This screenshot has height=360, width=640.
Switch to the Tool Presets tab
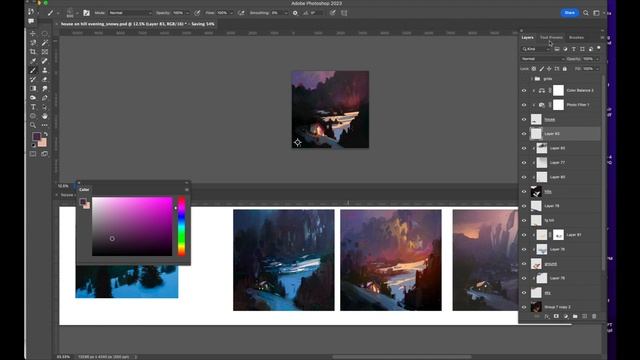click(551, 38)
